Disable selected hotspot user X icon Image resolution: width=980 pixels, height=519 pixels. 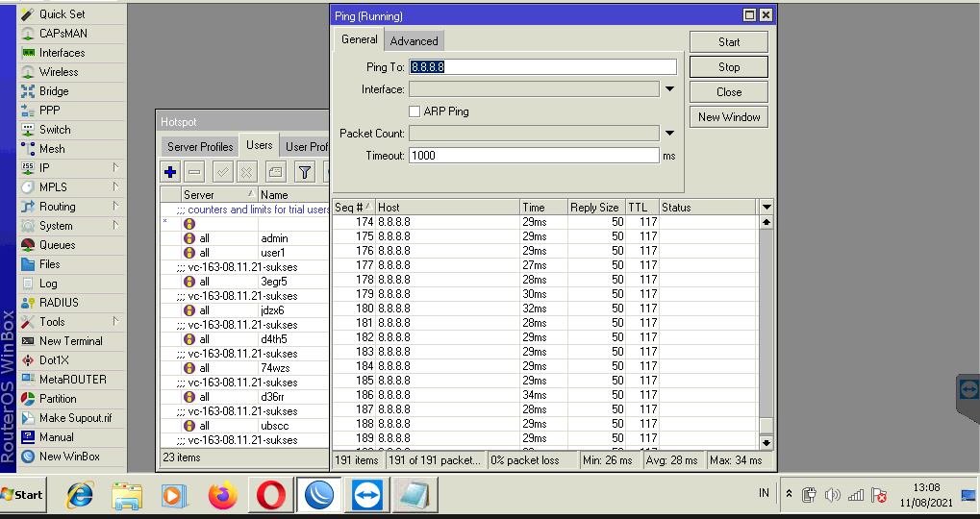(x=247, y=172)
